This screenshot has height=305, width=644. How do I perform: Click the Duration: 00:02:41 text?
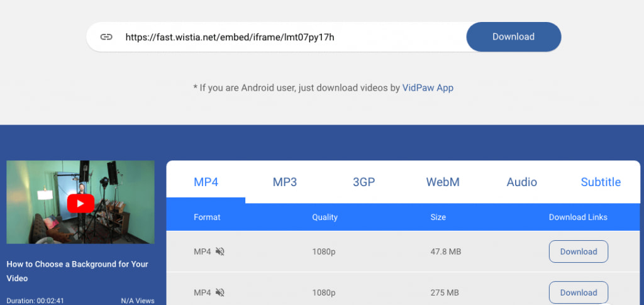pos(35,301)
